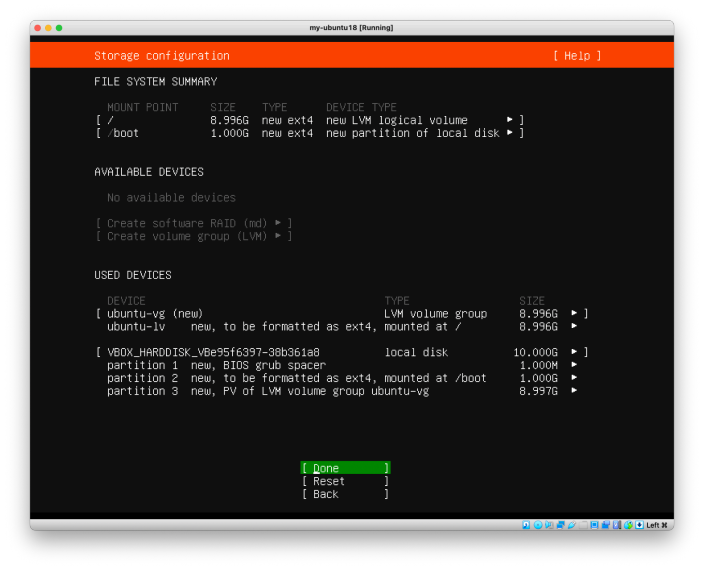The image size is (703, 568).
Task: Click 'new partition of local disk' text
Action: coord(412,133)
